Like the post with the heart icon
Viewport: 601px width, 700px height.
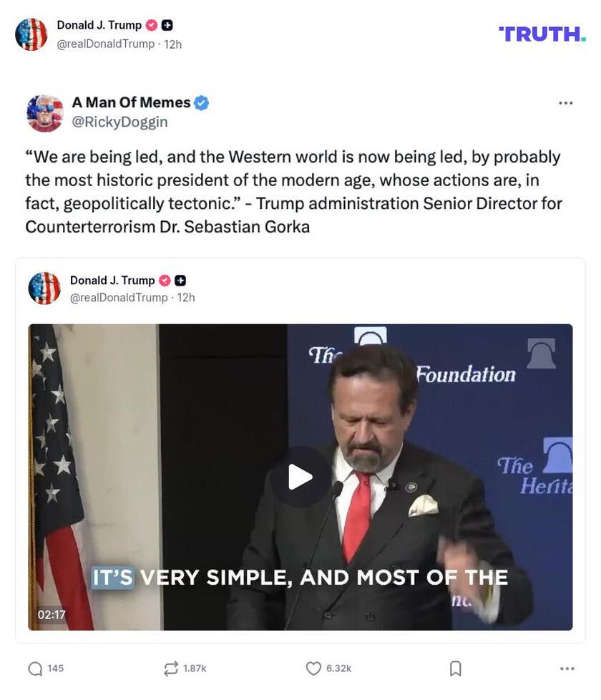tap(313, 669)
